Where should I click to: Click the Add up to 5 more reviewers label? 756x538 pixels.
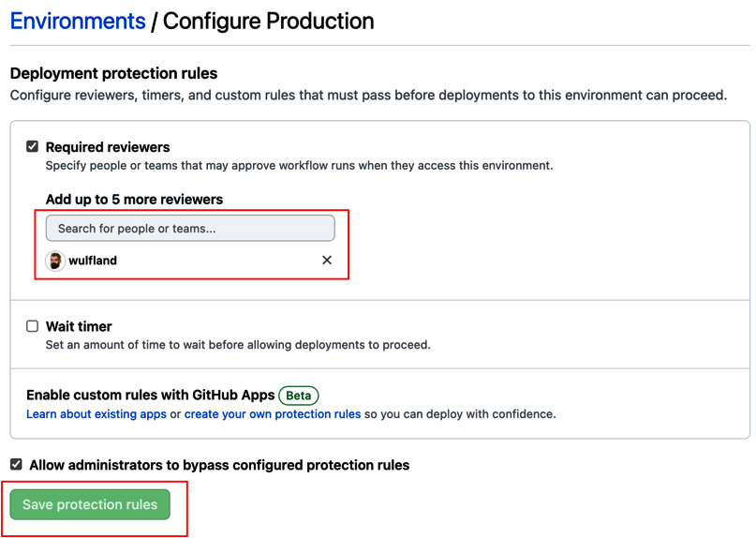pyautogui.click(x=135, y=200)
